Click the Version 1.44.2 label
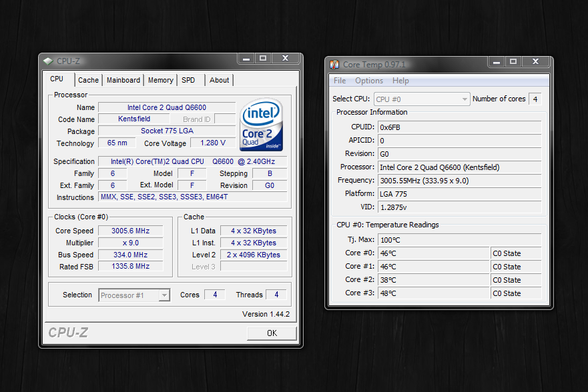Screen dimensions: 588x392 click(x=266, y=314)
